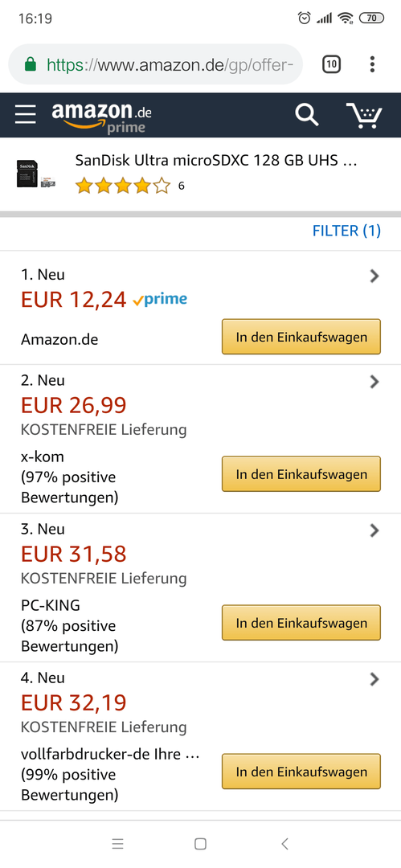Open the tab switcher showing 10 tabs
The image size is (401, 868).
click(331, 64)
